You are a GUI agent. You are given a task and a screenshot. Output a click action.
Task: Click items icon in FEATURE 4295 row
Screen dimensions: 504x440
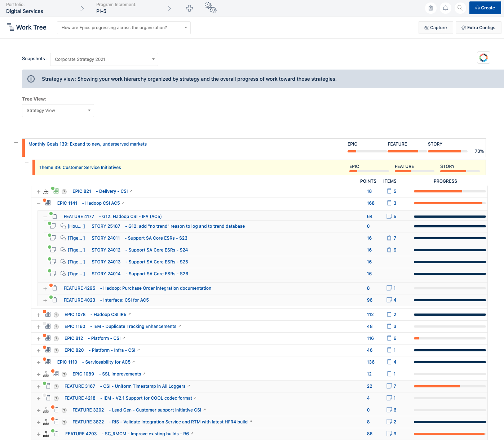coord(389,288)
